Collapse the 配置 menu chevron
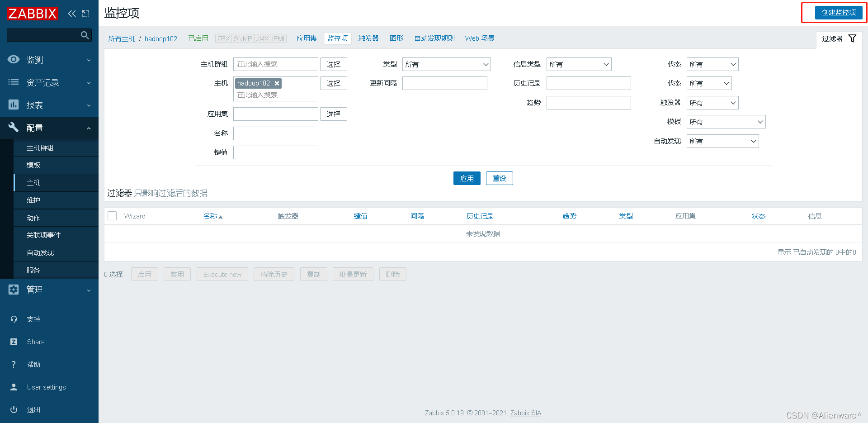The image size is (868, 423). [89, 128]
